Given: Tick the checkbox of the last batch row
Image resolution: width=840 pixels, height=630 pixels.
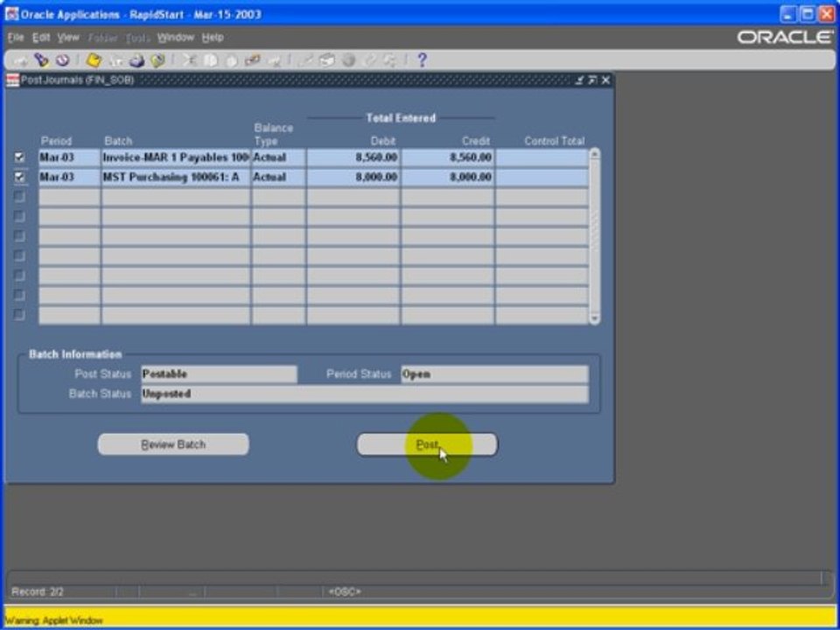Looking at the screenshot, I should point(20,314).
